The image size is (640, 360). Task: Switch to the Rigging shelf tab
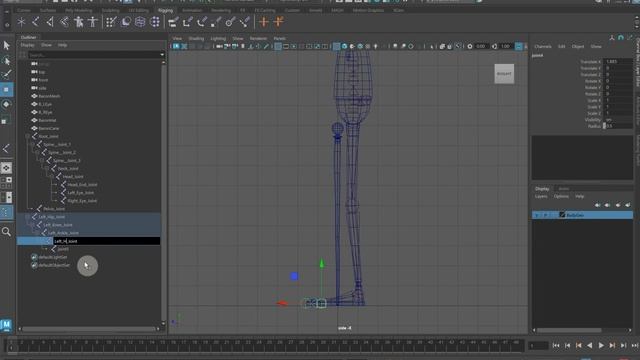pos(165,10)
